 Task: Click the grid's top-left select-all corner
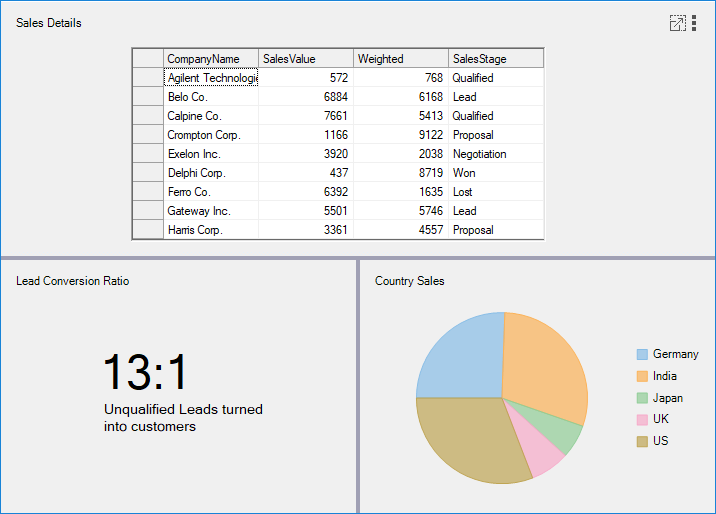[x=148, y=59]
